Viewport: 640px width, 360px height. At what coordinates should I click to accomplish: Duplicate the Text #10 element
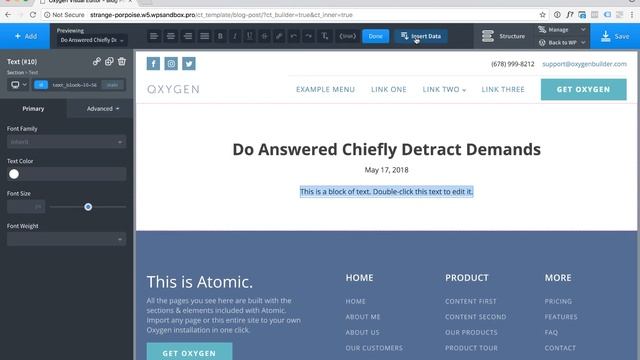pos(109,62)
